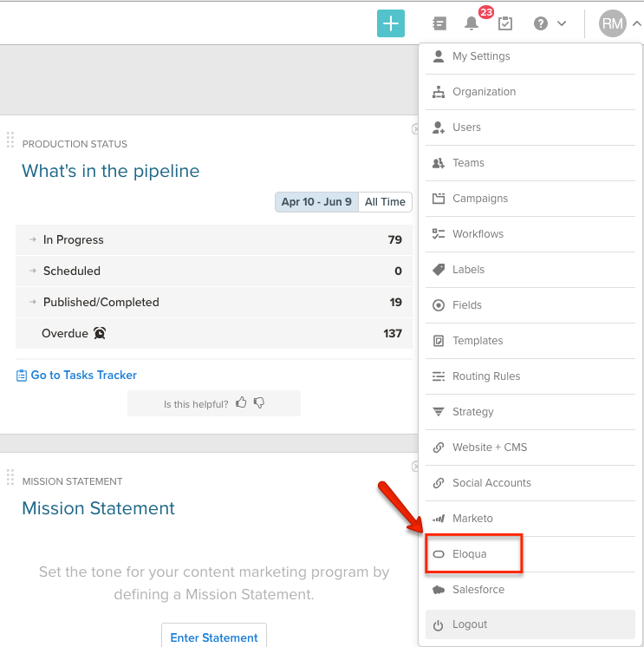Viewport: 644px width, 647px height.
Task: Expand the Scheduled row arrow
Action: coord(33,271)
